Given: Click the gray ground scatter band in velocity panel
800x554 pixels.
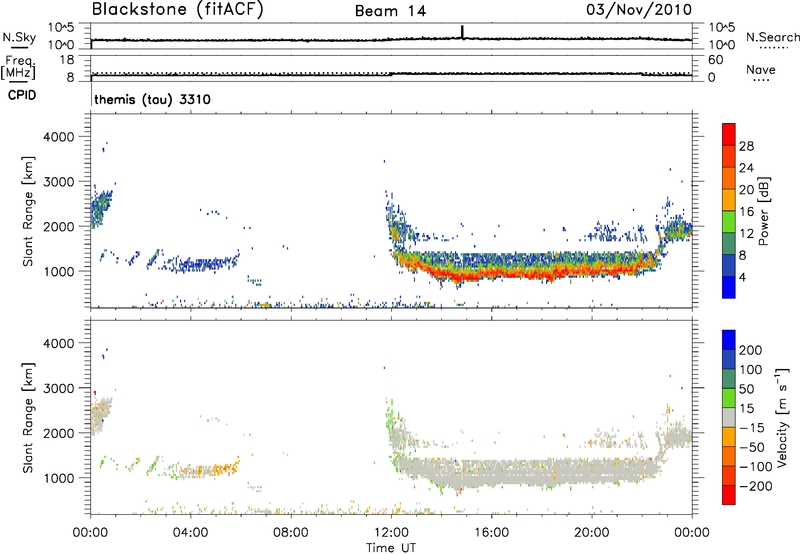Looking at the screenshot, I should pos(526,472).
